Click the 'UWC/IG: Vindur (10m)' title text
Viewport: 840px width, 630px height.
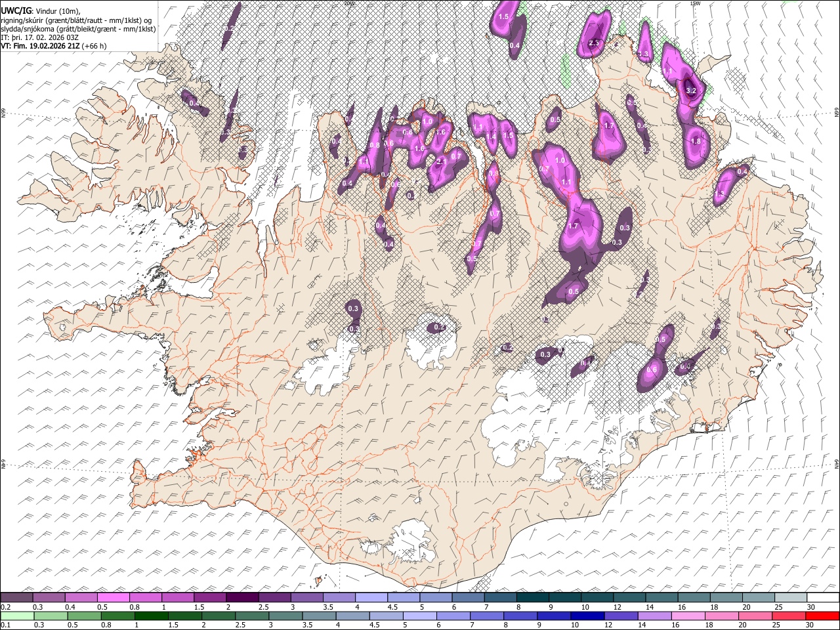pos(41,11)
